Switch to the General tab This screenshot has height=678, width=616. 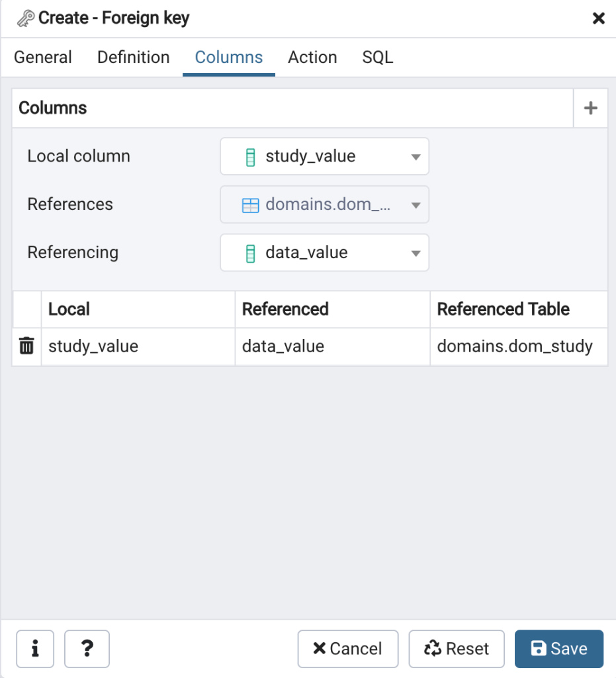tap(43, 58)
